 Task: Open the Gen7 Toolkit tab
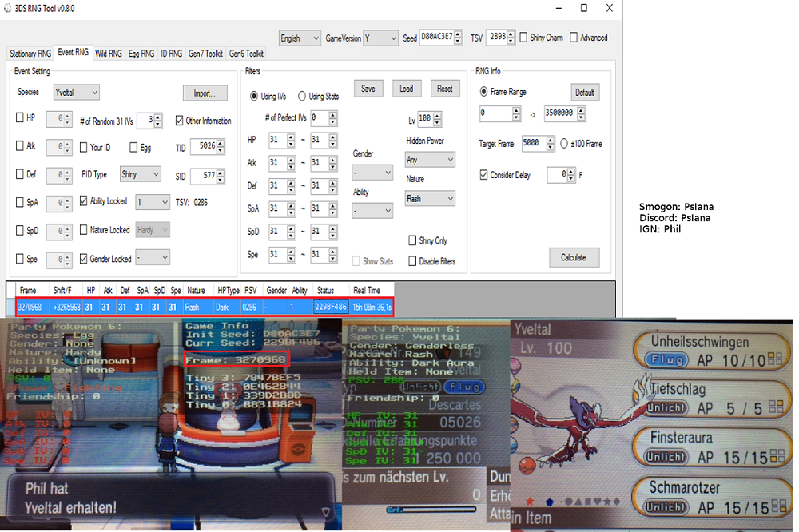pos(205,54)
